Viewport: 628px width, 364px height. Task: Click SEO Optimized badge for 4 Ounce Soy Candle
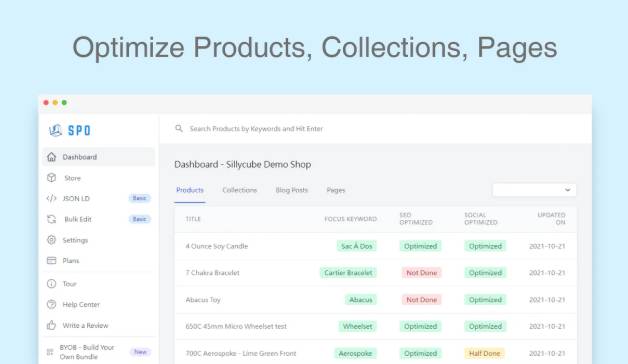click(x=420, y=246)
